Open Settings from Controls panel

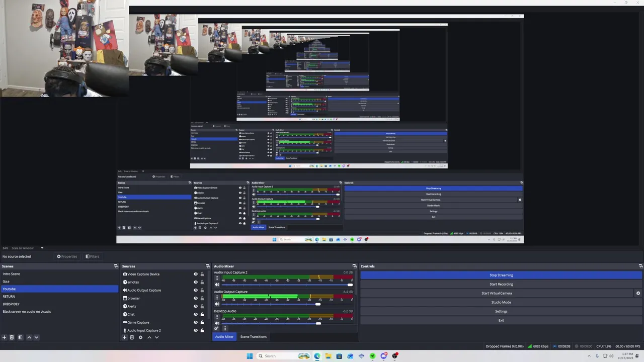coord(501,311)
